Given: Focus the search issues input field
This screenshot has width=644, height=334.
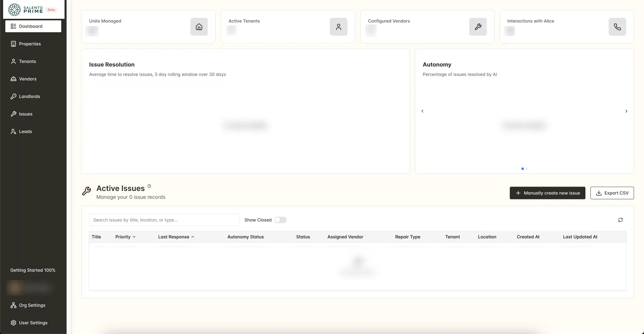Looking at the screenshot, I should coord(164,220).
